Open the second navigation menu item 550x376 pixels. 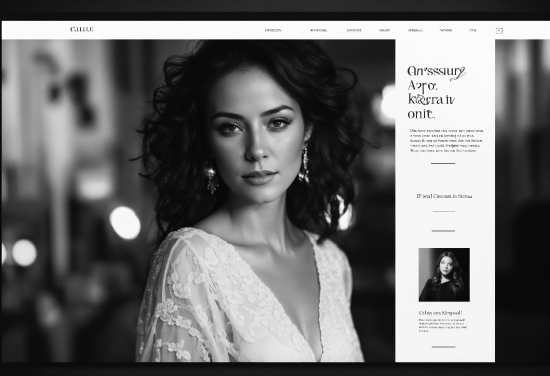(318, 30)
